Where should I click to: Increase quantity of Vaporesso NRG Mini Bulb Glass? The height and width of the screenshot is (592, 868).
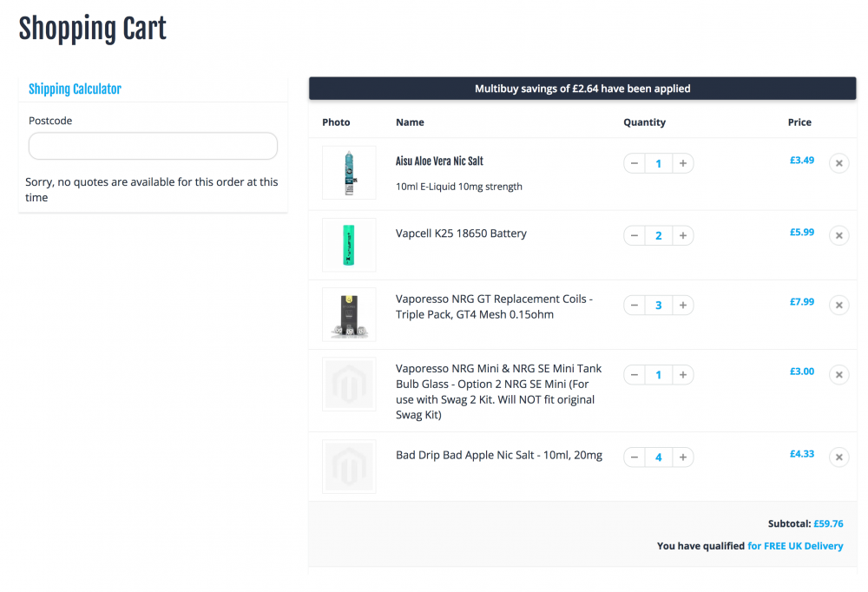[683, 375]
